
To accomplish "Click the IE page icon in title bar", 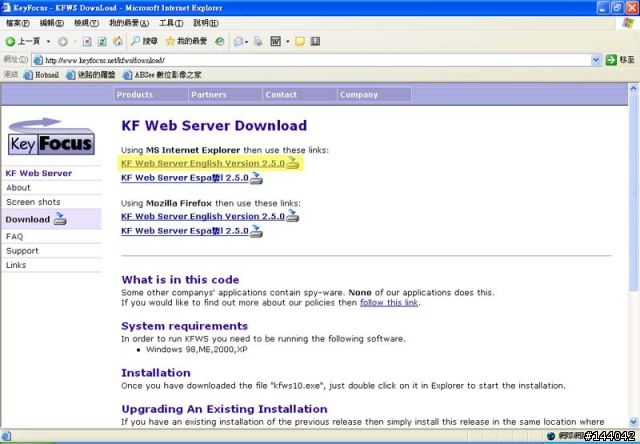I will (x=6, y=7).
